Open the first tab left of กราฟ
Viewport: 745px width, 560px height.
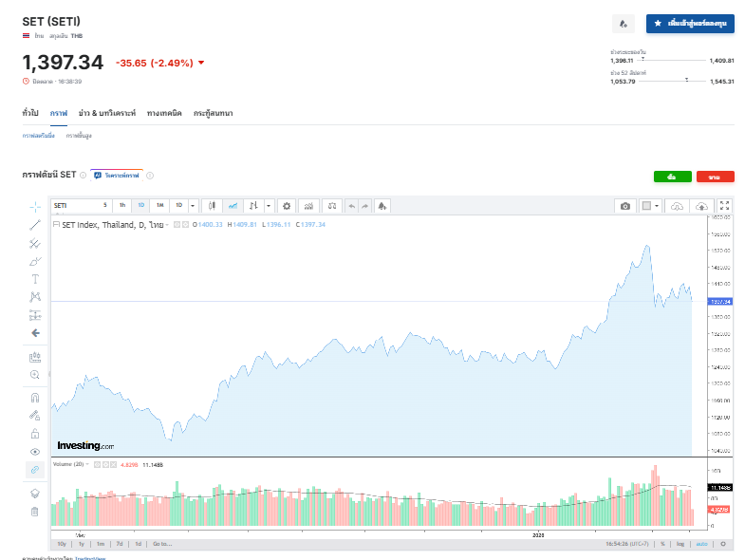pos(30,113)
